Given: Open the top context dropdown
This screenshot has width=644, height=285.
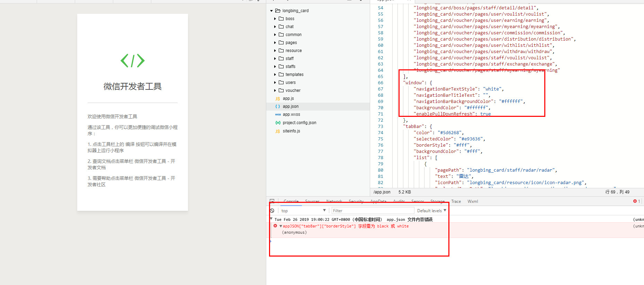Looking at the screenshot, I should (x=303, y=211).
